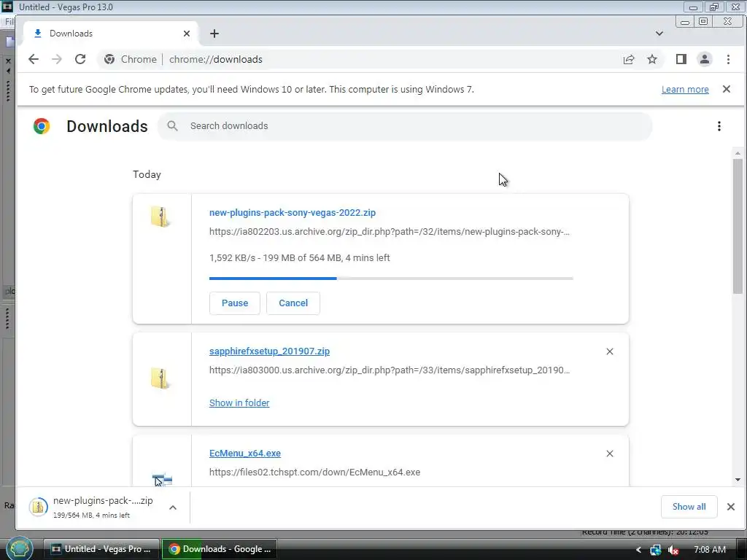This screenshot has height=560, width=747.
Task: Open Learn more link about updates
Action: click(x=685, y=90)
